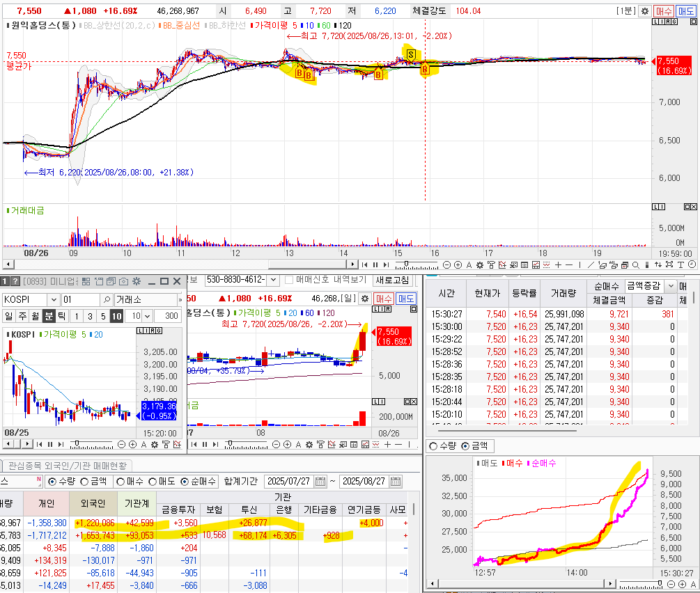The height and width of the screenshot is (593, 700).
Task: Zoom in main chart with plus magnifier
Action: click(x=458, y=264)
